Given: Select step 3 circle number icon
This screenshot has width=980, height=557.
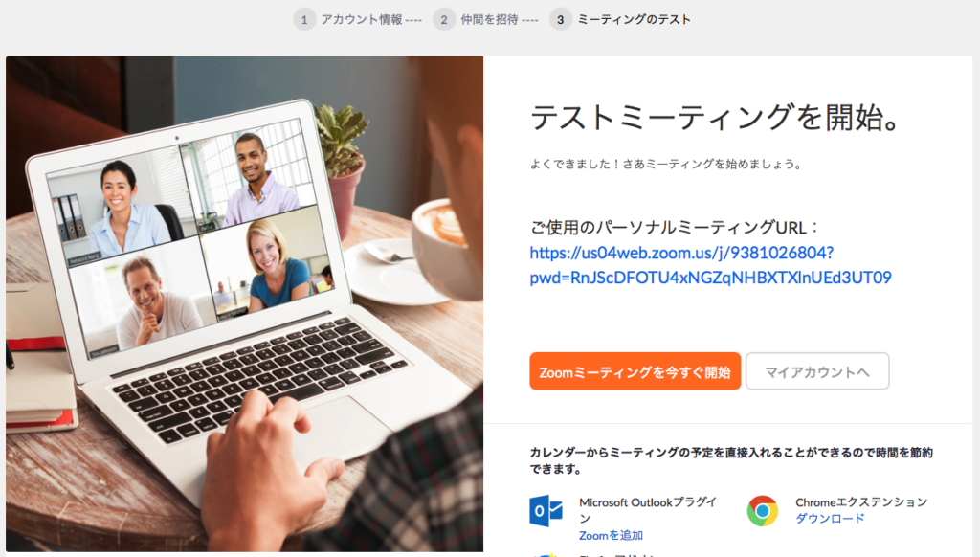Looking at the screenshot, I should point(561,20).
